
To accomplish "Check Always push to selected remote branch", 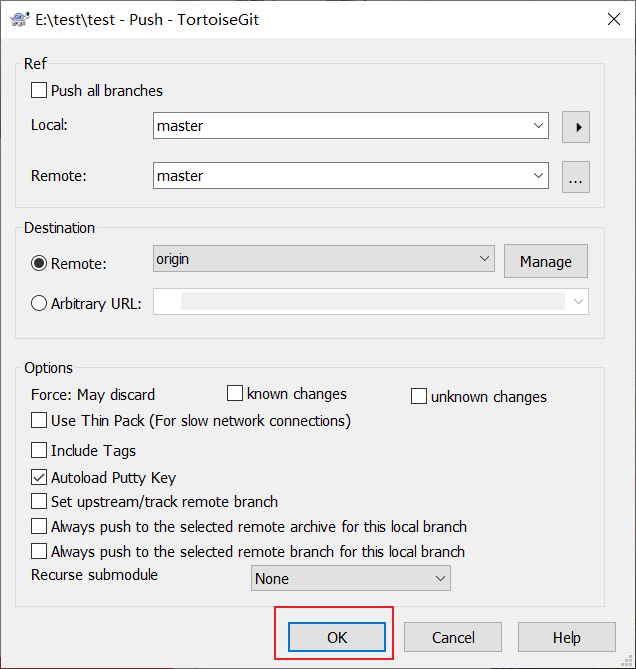I will click(x=39, y=551).
